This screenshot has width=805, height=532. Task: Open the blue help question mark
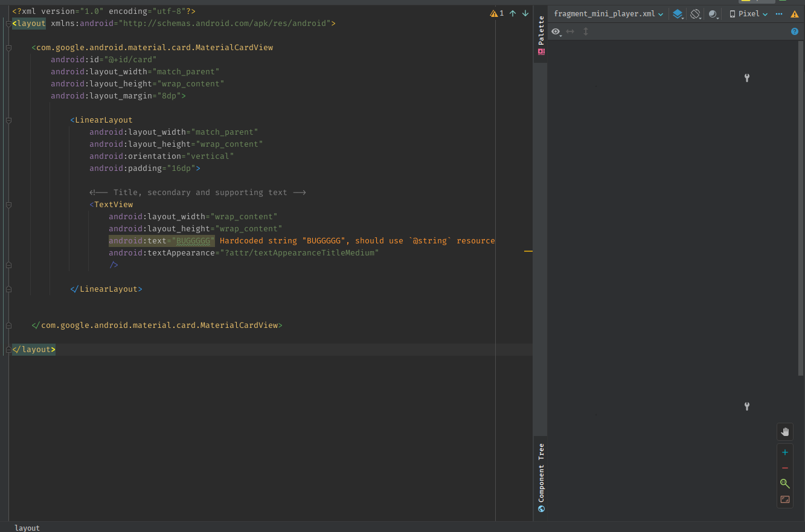pos(795,31)
